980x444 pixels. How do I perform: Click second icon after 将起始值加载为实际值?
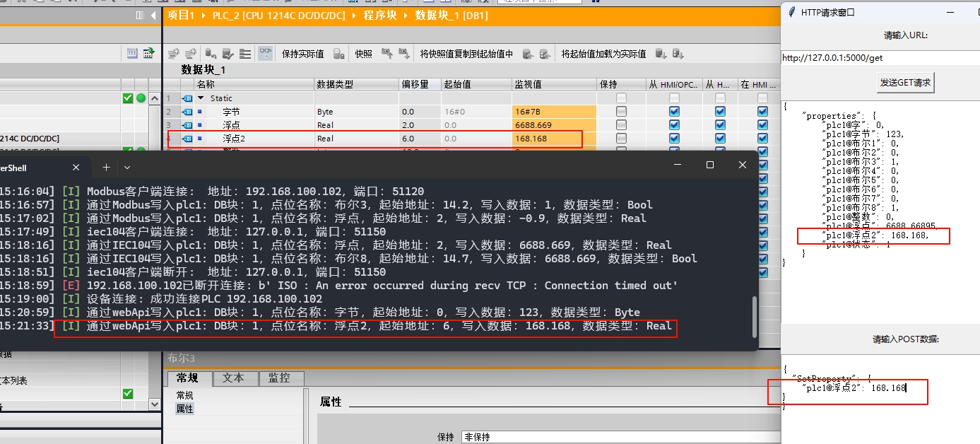coord(678,54)
